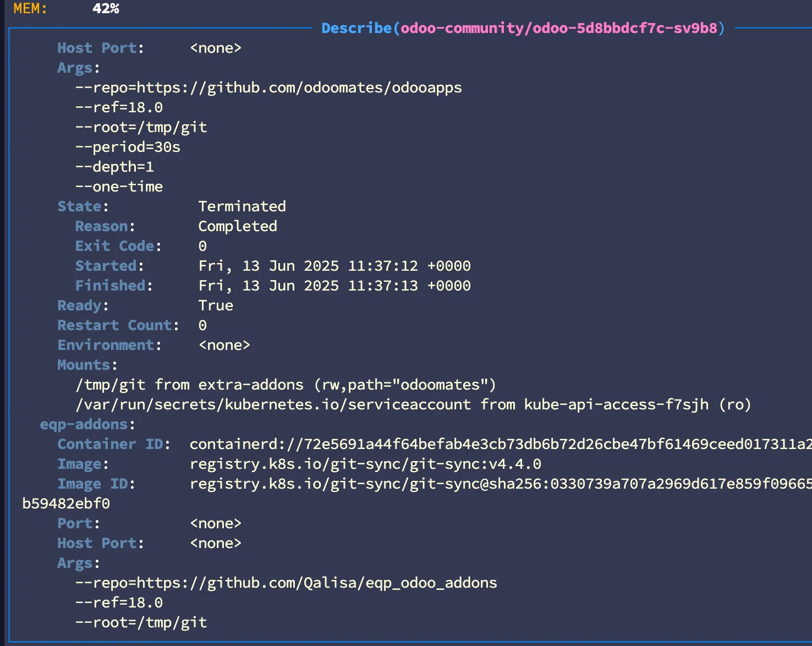The image size is (812, 646).
Task: Click the State value Terminated
Action: pos(242,206)
